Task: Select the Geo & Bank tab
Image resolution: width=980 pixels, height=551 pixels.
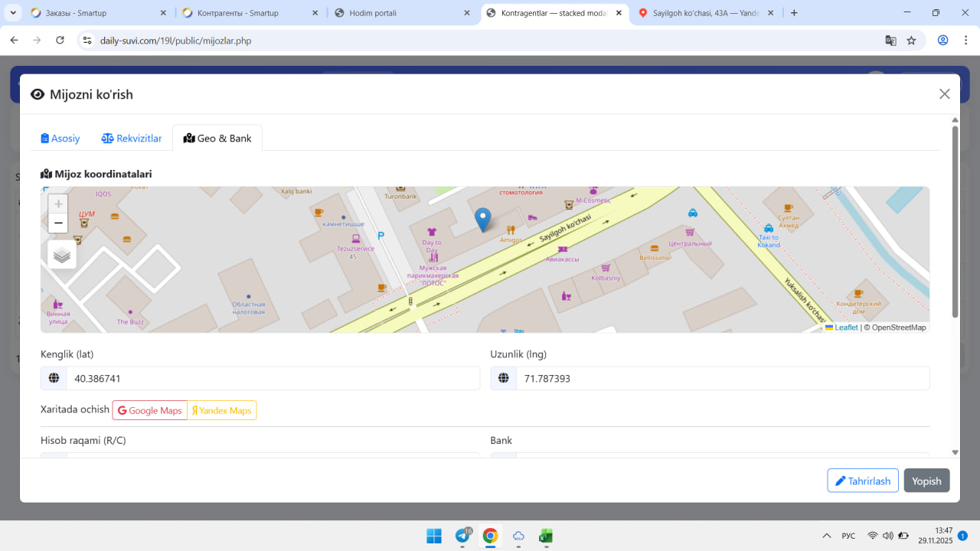Action: pyautogui.click(x=217, y=139)
